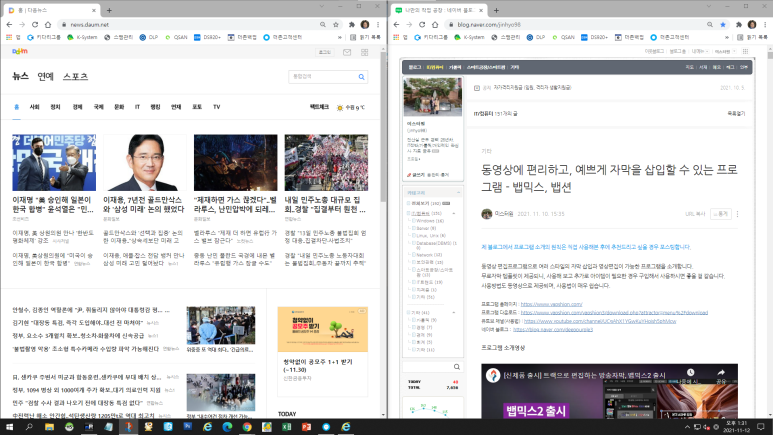Open the www.vaoshion.com homepage link
The width and height of the screenshot is (773, 435).
(551, 304)
